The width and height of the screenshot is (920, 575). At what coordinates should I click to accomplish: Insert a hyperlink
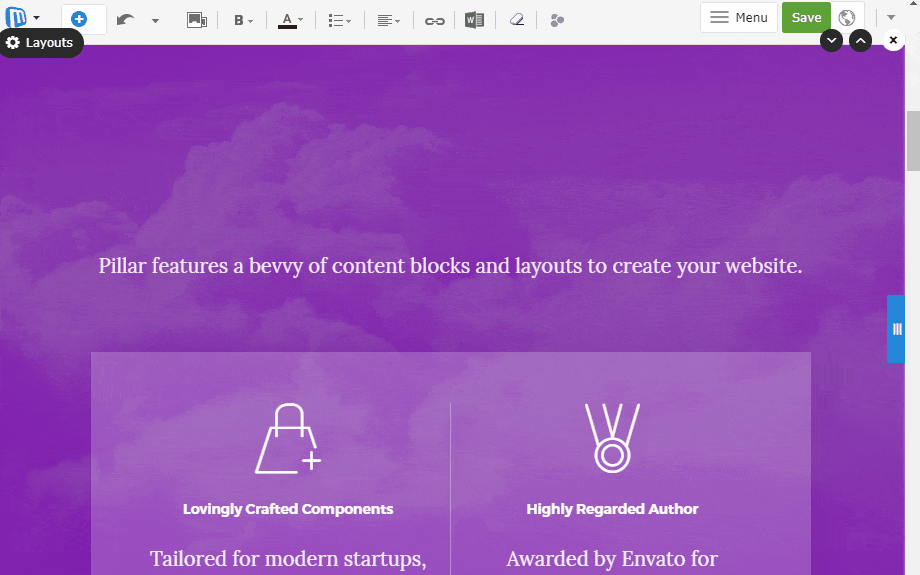point(434,22)
